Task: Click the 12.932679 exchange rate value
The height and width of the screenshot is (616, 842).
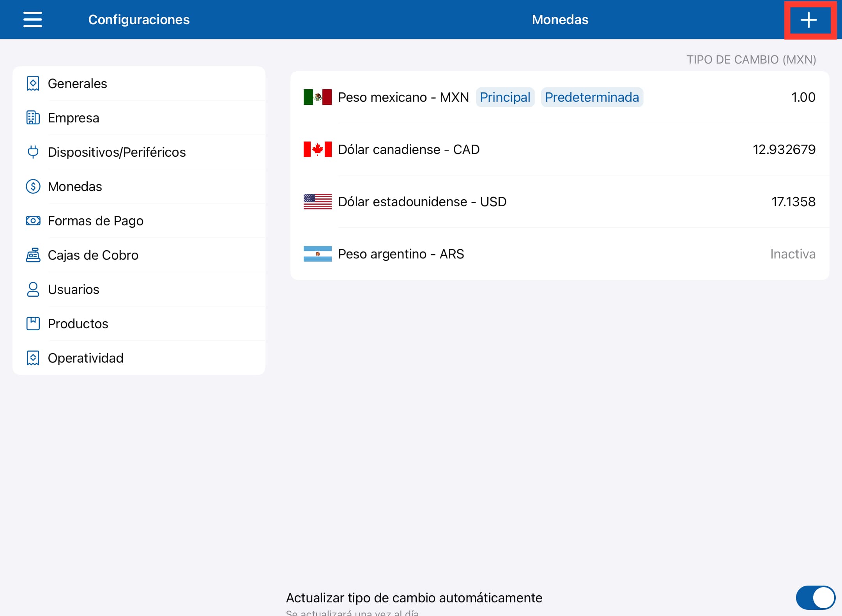Action: tap(784, 149)
